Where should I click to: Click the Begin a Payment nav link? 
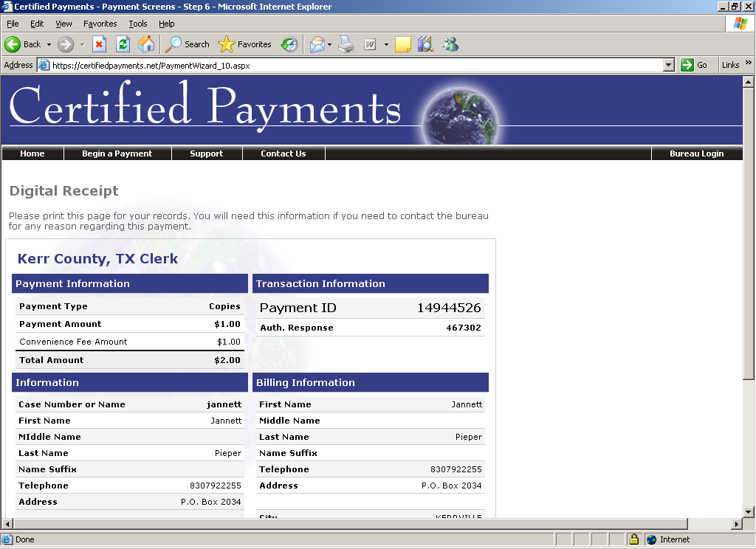point(117,153)
